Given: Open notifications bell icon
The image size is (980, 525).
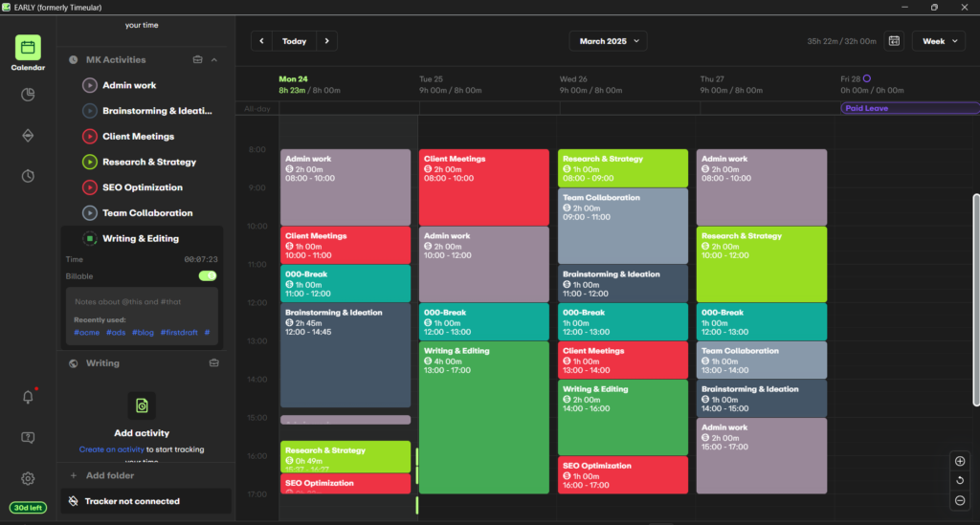Looking at the screenshot, I should coord(28,397).
